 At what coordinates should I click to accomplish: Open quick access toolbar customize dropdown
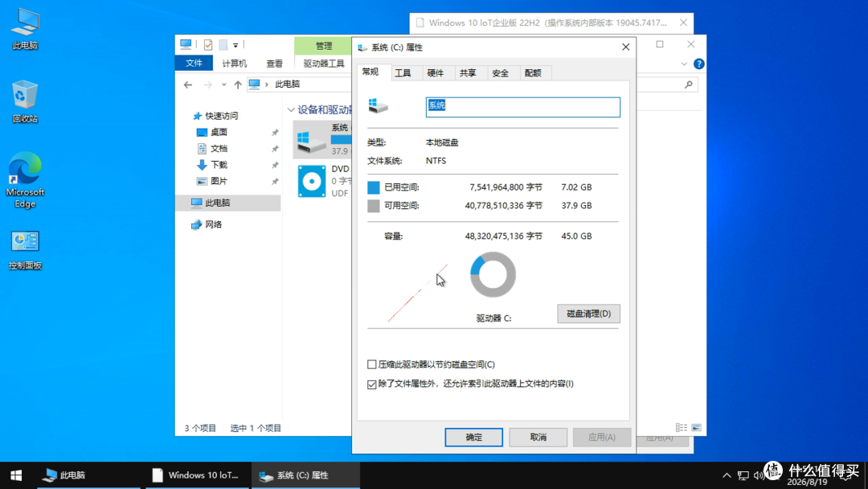click(x=235, y=45)
